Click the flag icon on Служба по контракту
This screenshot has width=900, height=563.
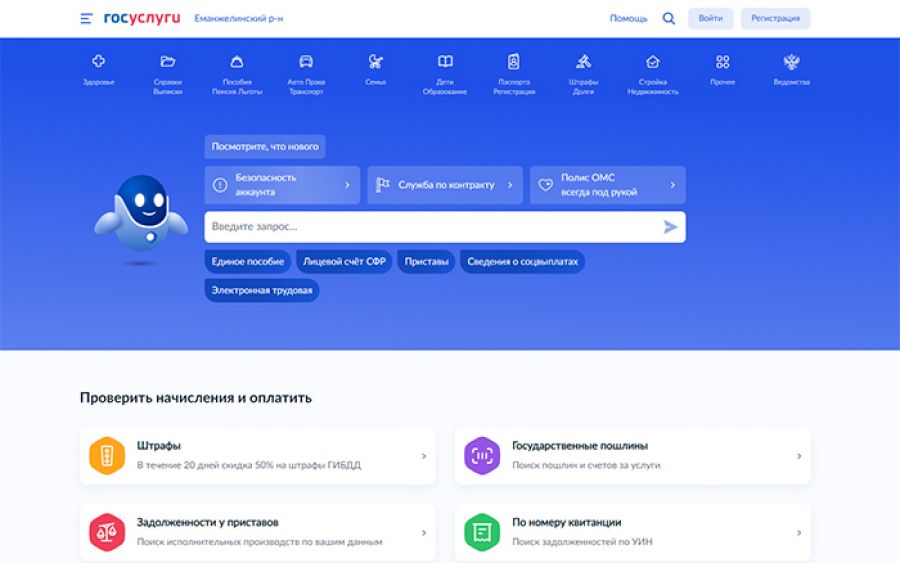pyautogui.click(x=382, y=185)
